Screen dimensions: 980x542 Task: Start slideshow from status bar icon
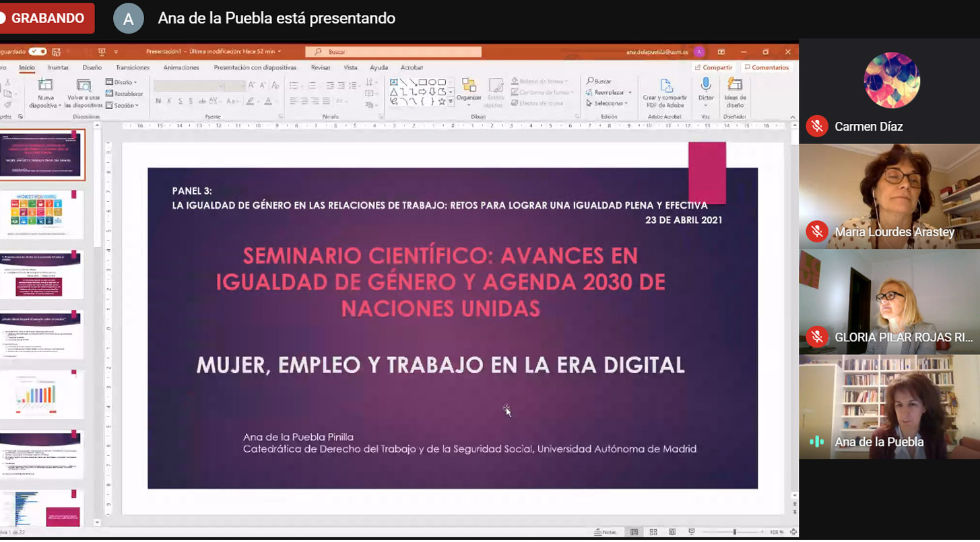(x=692, y=532)
